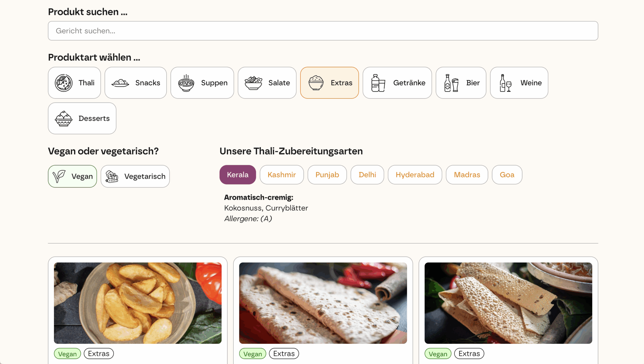Switch to the Punjab preparation style
This screenshot has height=364, width=644.
tap(327, 175)
